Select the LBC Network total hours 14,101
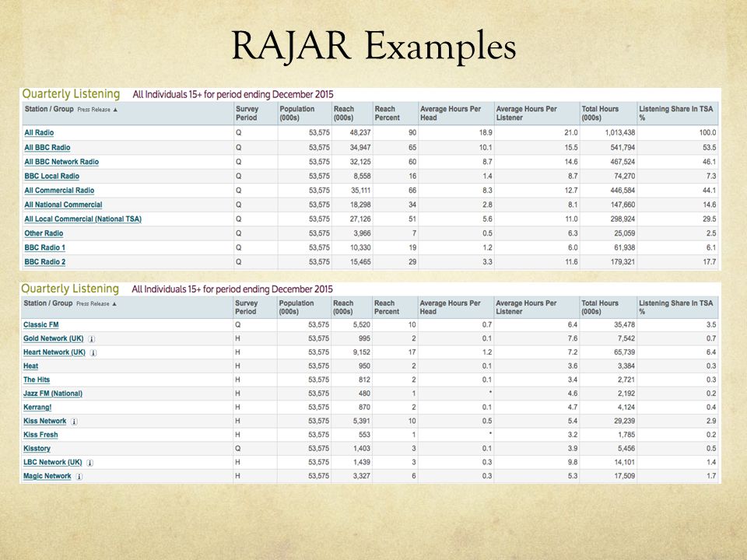The image size is (747, 560). 625,462
